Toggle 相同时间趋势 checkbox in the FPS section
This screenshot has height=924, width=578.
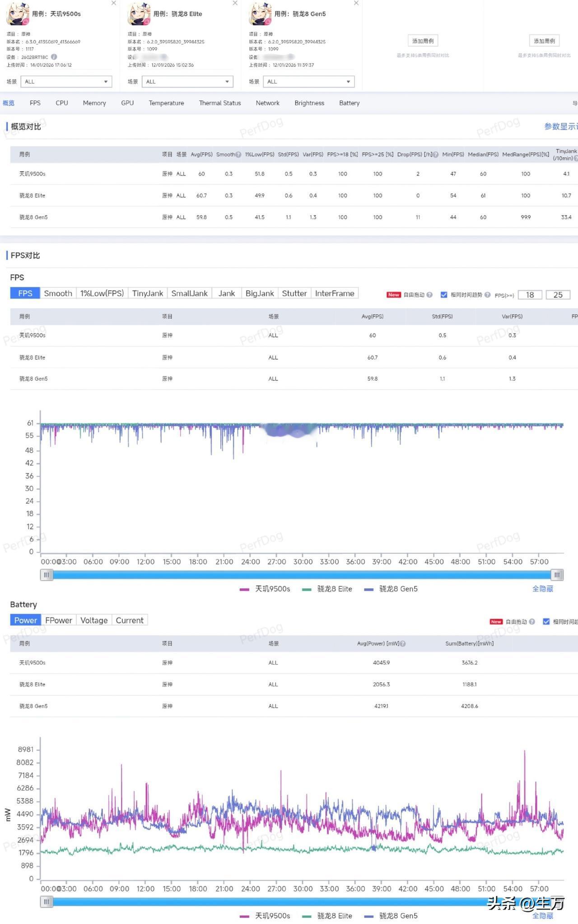coord(444,295)
